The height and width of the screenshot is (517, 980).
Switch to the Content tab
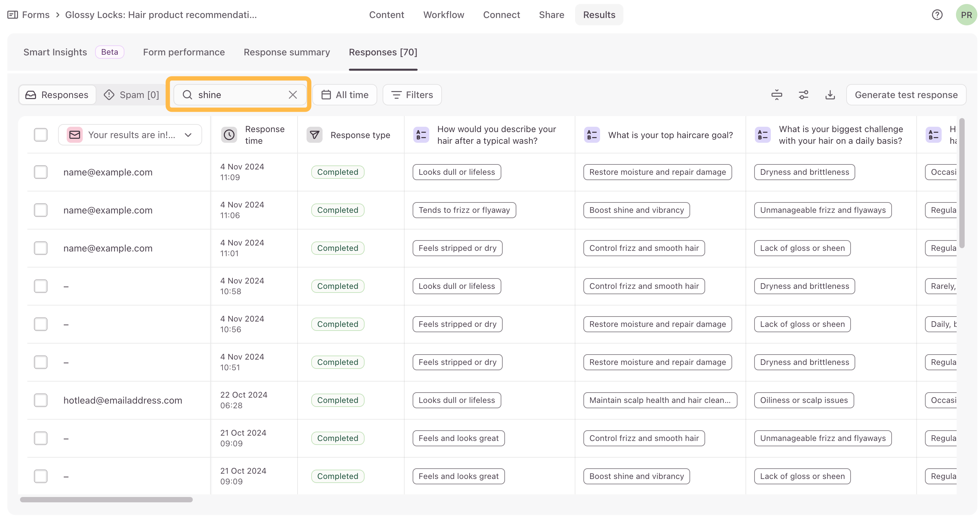point(386,15)
